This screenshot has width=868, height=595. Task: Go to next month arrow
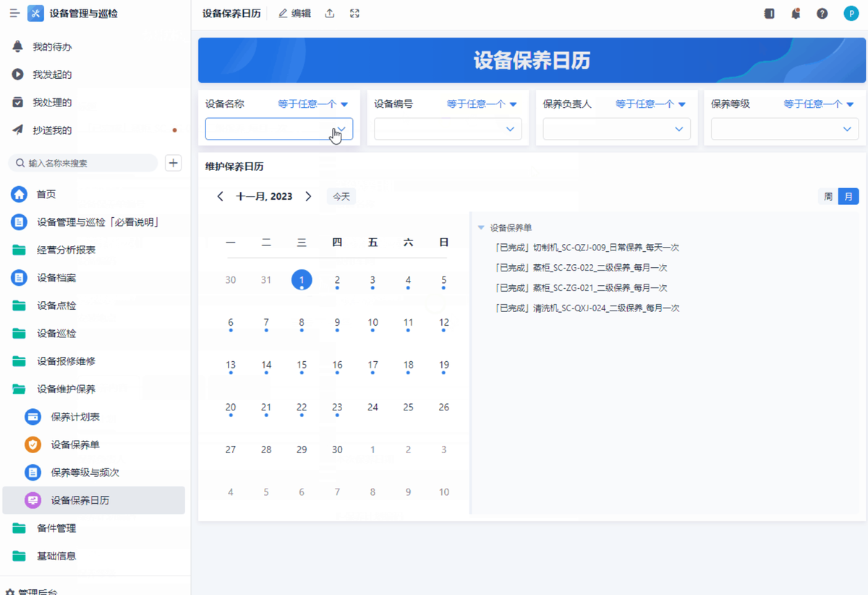pos(308,196)
